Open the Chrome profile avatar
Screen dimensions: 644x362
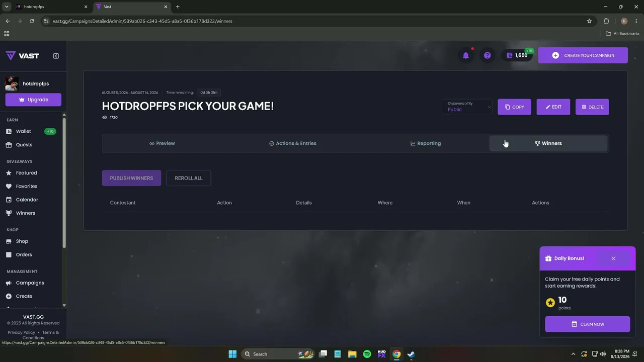tap(624, 21)
